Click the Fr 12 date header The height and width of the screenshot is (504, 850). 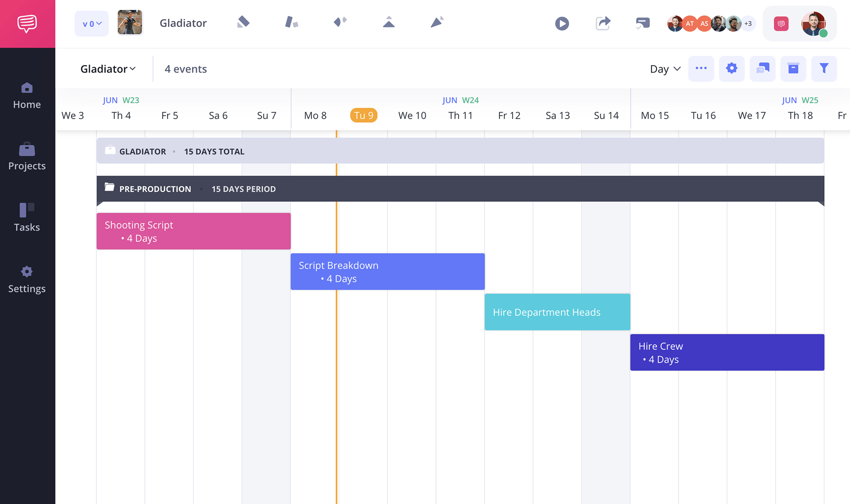click(x=509, y=115)
